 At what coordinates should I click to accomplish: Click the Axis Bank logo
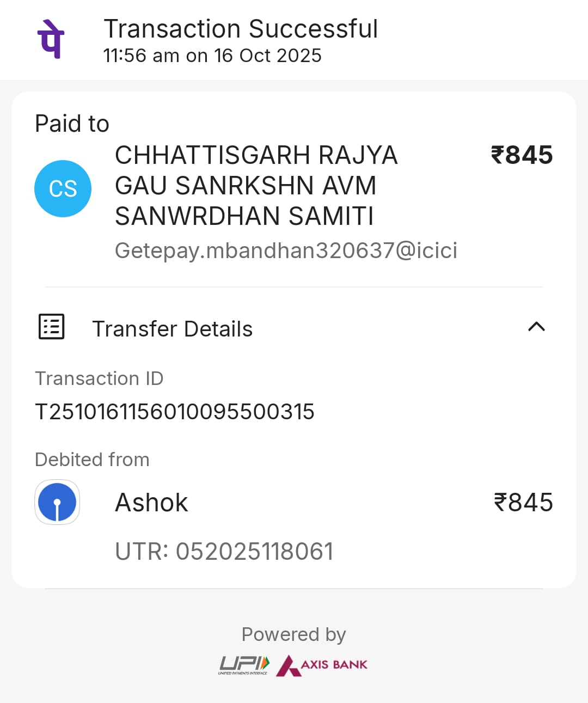point(322,665)
